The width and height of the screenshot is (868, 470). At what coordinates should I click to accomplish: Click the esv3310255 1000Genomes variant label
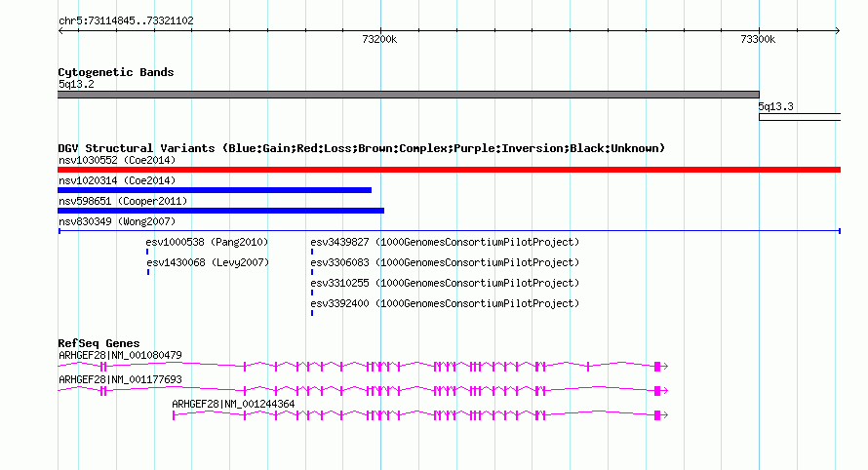point(445,283)
